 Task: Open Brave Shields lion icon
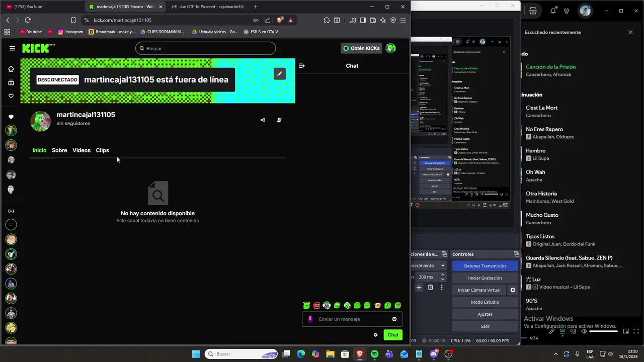click(x=280, y=20)
